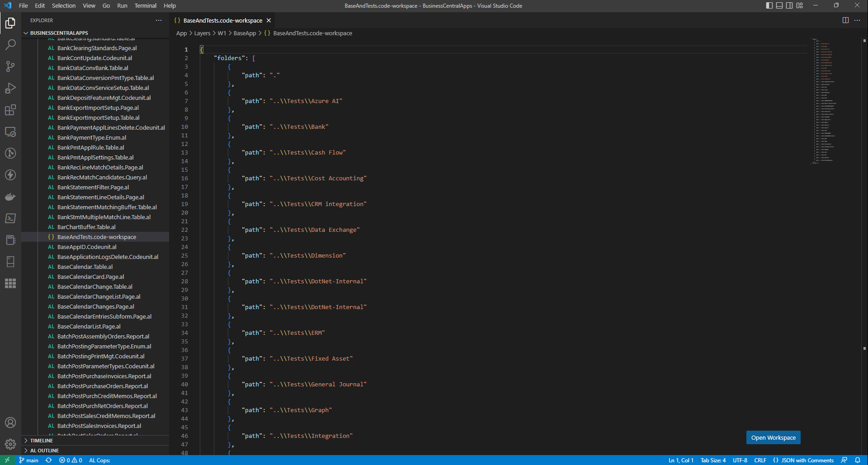Close the BaseAndTests.code-workspace tab
The height and width of the screenshot is (465, 868).
pos(269,20)
